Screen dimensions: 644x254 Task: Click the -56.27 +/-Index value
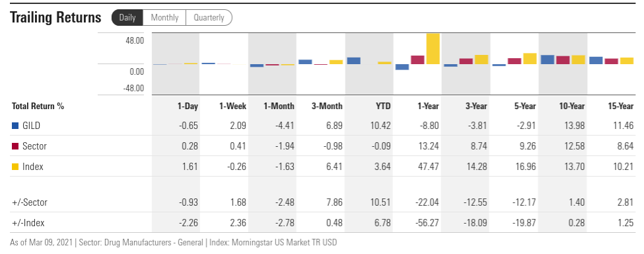coord(427,223)
